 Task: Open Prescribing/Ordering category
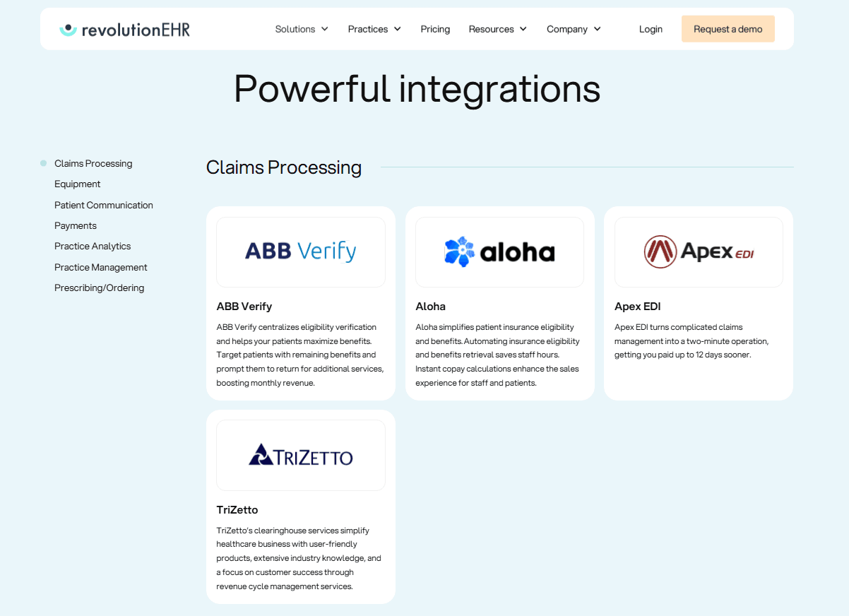pyautogui.click(x=100, y=288)
